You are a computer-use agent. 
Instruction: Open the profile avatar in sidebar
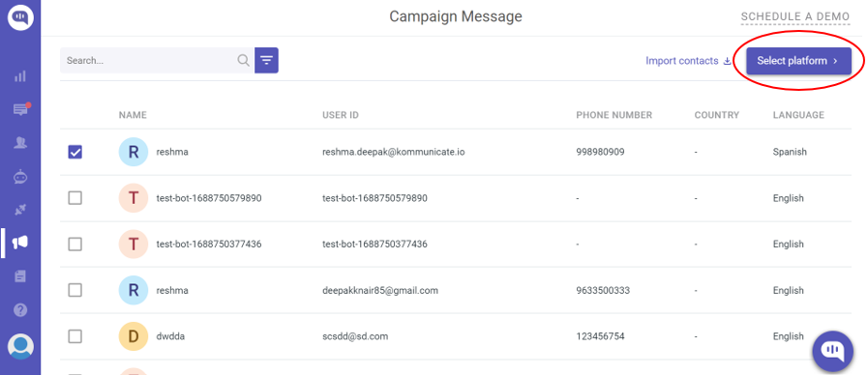click(x=20, y=346)
